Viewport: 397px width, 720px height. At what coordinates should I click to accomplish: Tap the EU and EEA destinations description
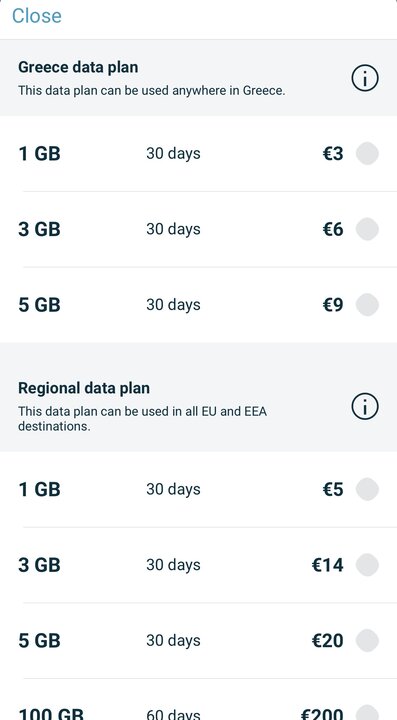142,418
